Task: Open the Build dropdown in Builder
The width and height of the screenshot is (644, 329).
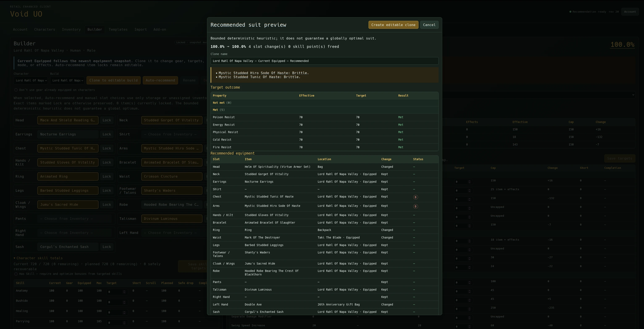Action: point(67,80)
